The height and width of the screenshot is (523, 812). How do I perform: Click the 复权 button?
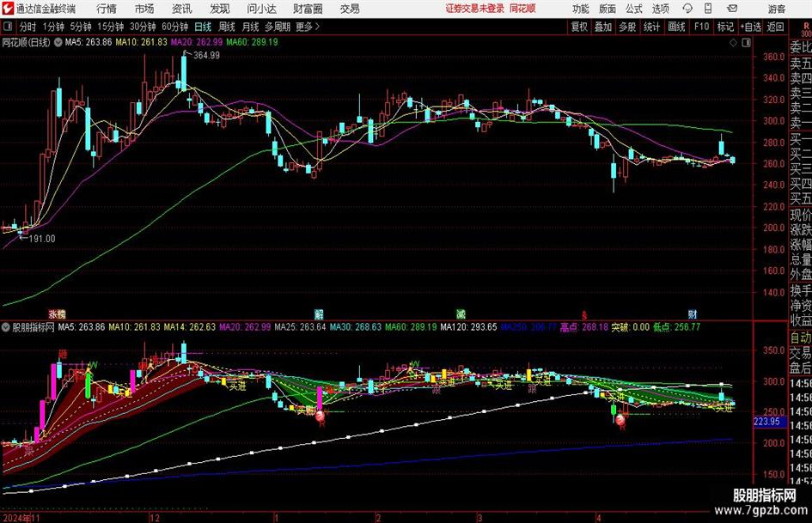[579, 27]
